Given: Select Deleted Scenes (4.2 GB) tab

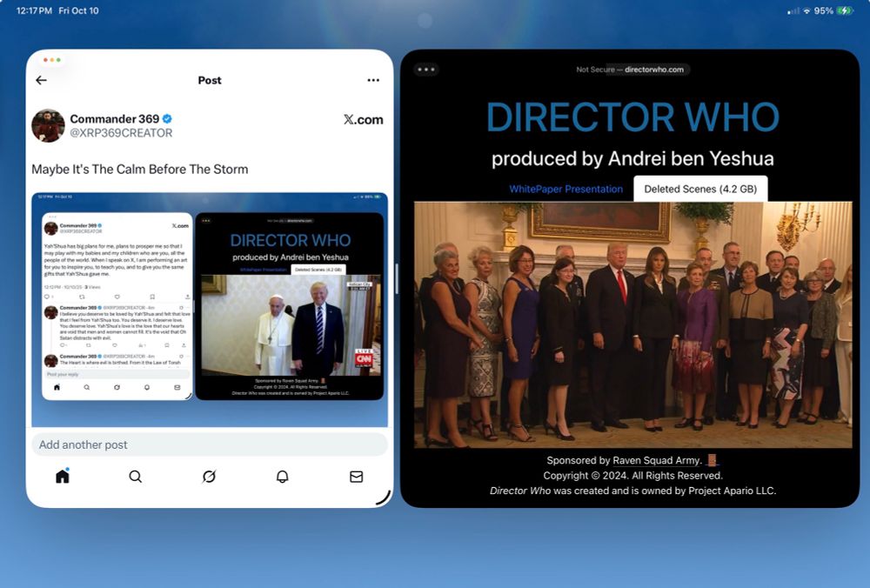Looking at the screenshot, I should (x=700, y=189).
